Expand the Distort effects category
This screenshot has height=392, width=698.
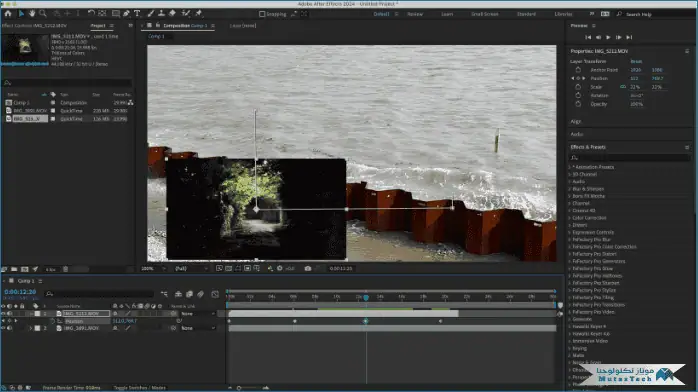click(x=569, y=225)
